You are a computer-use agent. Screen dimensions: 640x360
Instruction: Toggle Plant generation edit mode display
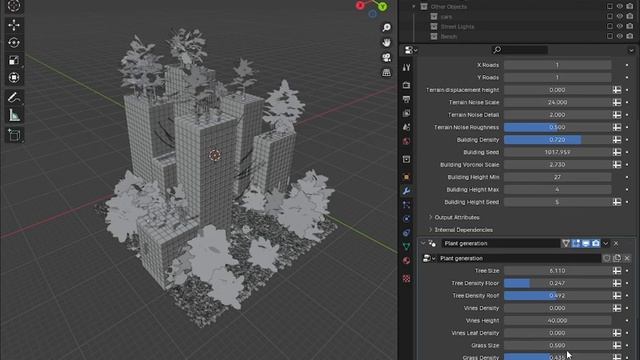576,244
